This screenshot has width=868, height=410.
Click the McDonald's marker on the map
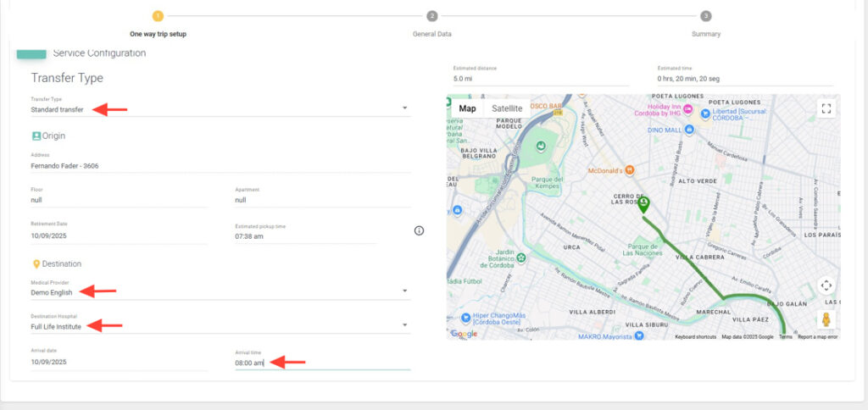630,170
